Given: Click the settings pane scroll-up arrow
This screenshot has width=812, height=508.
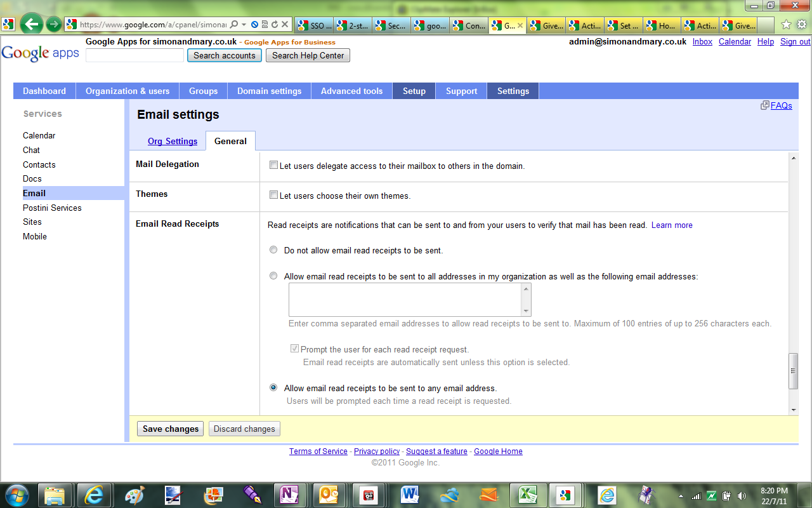Looking at the screenshot, I should click(x=793, y=157).
